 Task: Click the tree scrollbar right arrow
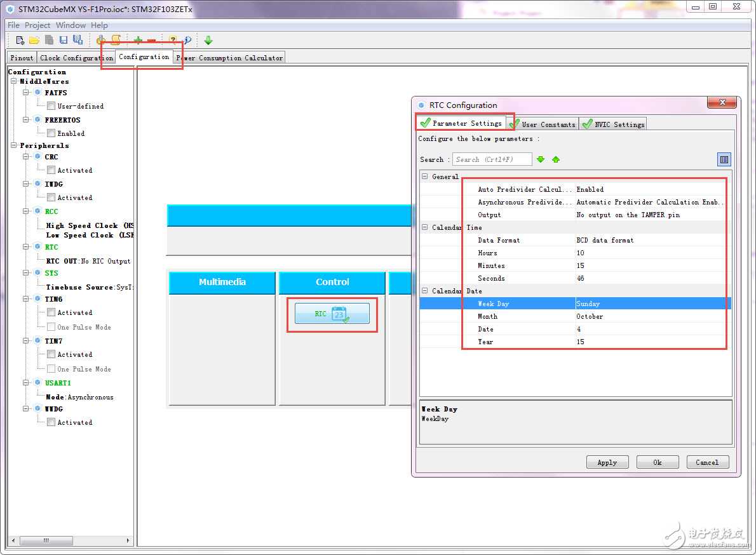128,540
